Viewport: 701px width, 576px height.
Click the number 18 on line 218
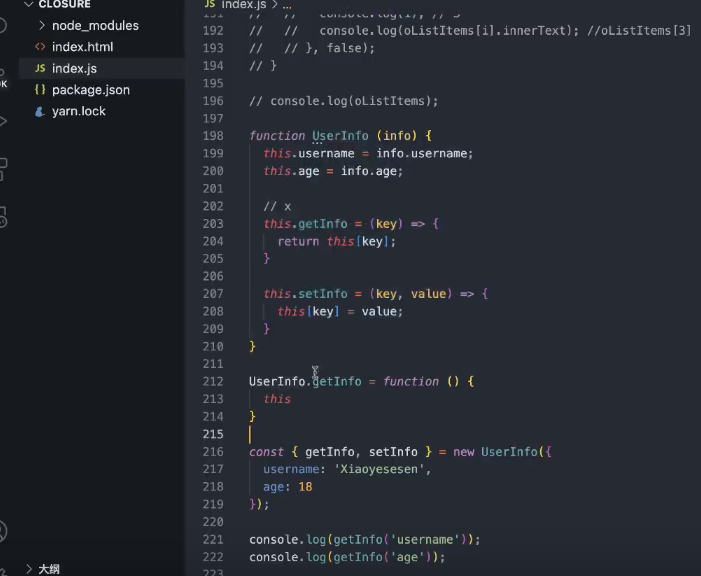pyautogui.click(x=305, y=487)
